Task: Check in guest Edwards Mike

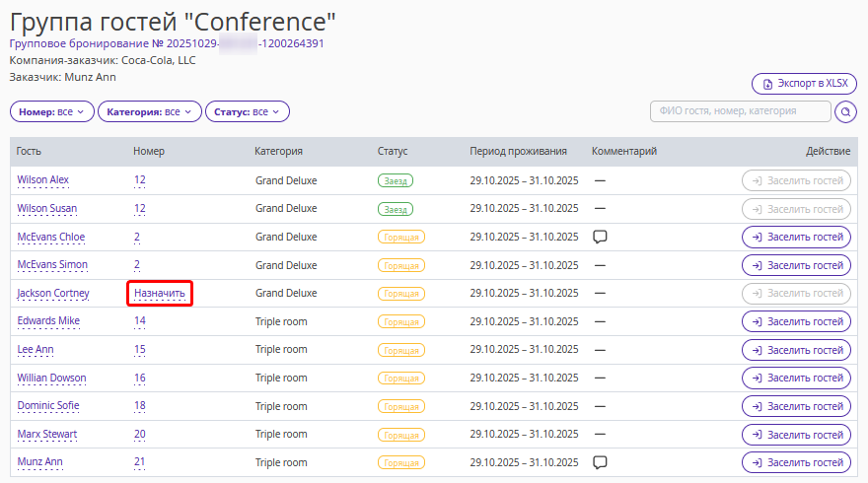Action: point(796,321)
